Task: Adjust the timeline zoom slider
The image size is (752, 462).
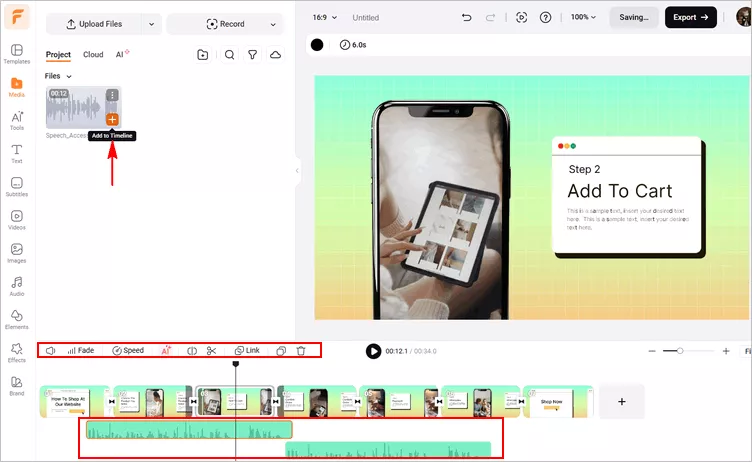Action: (x=680, y=351)
